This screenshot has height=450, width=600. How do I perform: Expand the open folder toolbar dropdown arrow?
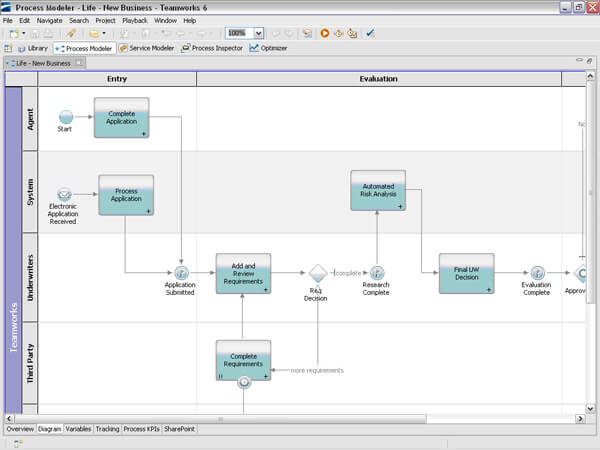[104, 34]
